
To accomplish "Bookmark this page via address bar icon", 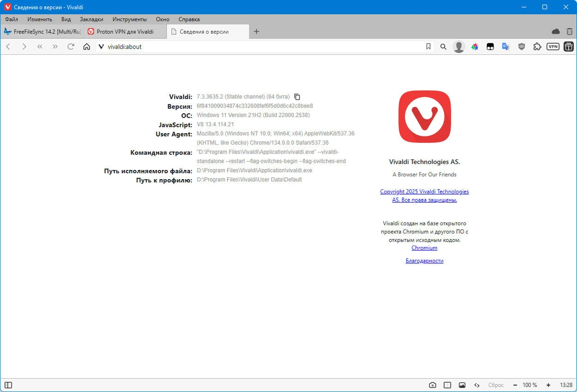I will point(428,47).
